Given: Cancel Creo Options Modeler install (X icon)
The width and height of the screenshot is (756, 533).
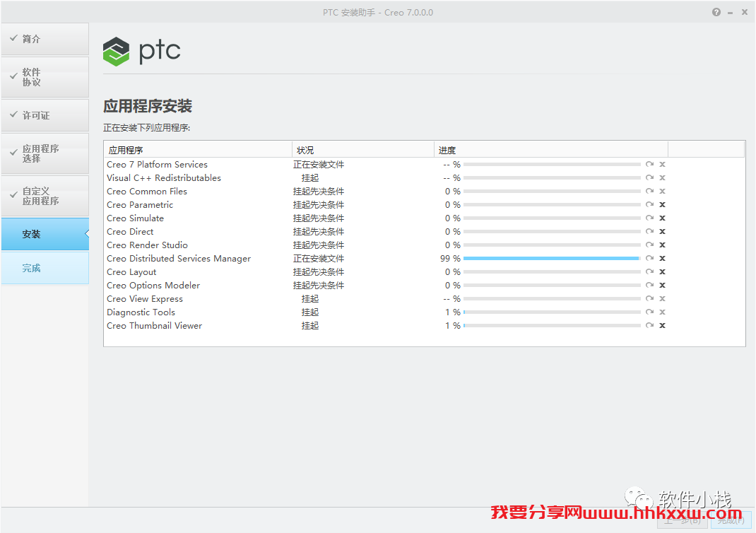Looking at the screenshot, I should click(663, 286).
